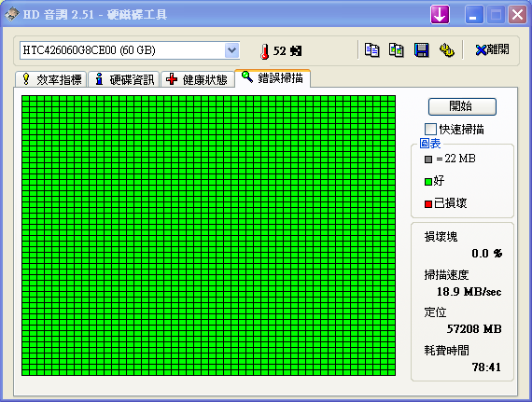Click the copy screenshot toolbar icon
The image size is (532, 402).
pos(397,50)
